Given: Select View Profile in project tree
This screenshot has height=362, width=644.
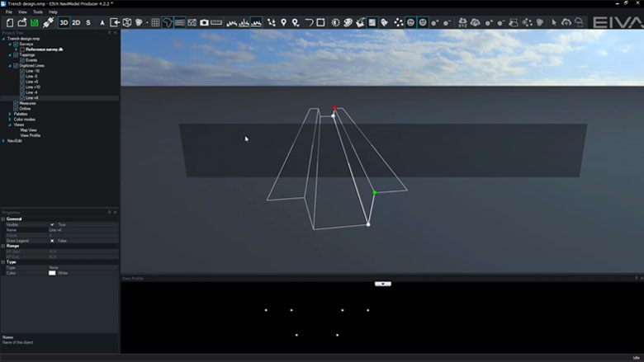Looking at the screenshot, I should [x=30, y=134].
